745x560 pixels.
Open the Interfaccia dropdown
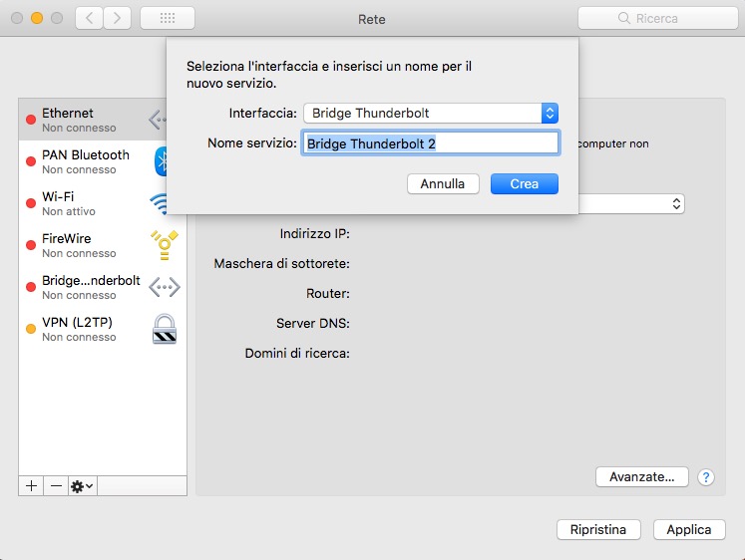(430, 114)
